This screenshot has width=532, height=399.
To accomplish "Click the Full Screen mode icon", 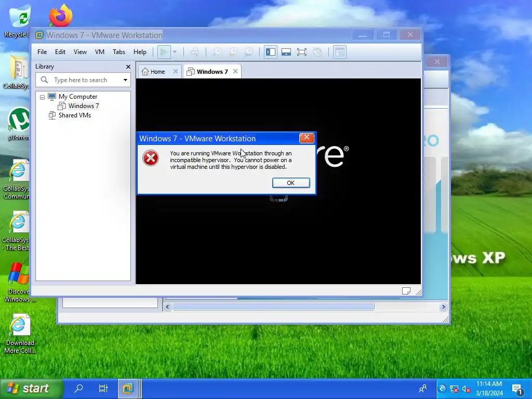I will [x=302, y=52].
